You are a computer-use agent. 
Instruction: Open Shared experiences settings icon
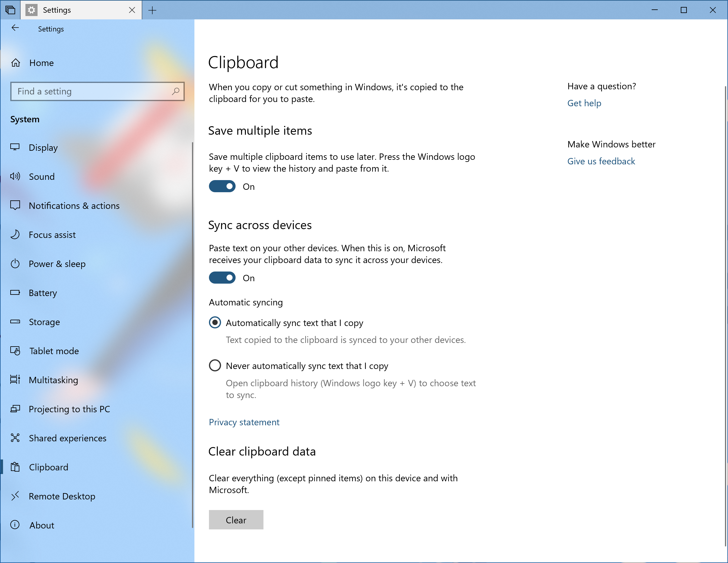coord(15,438)
